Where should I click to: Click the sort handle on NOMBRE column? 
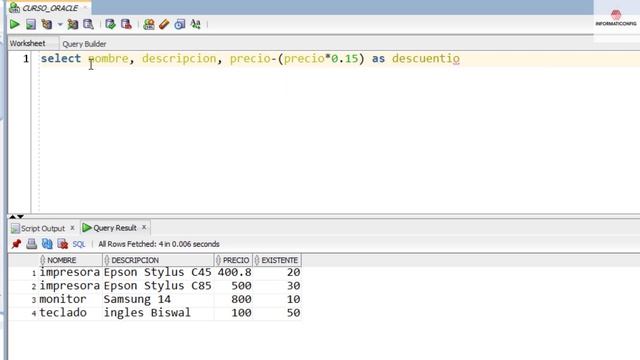(x=42, y=260)
